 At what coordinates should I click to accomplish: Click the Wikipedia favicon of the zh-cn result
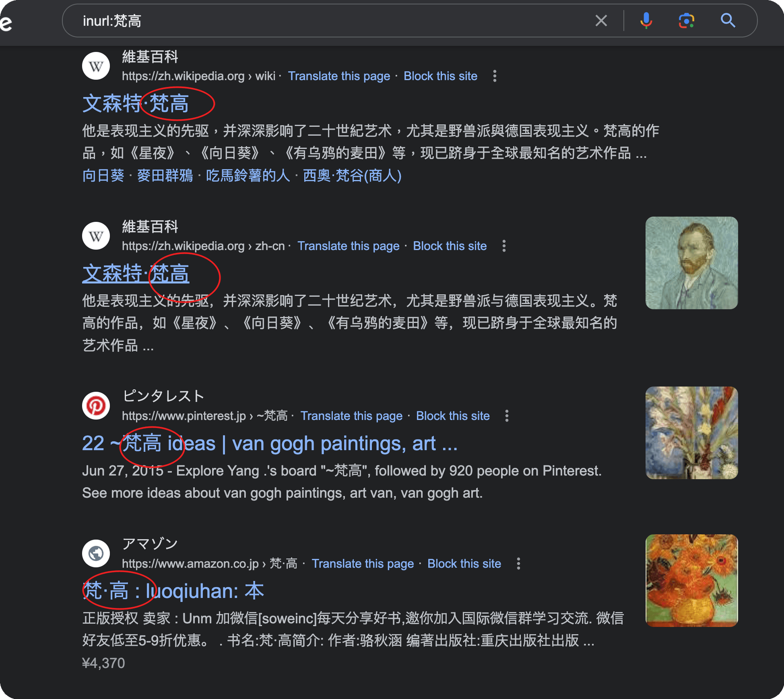point(96,236)
